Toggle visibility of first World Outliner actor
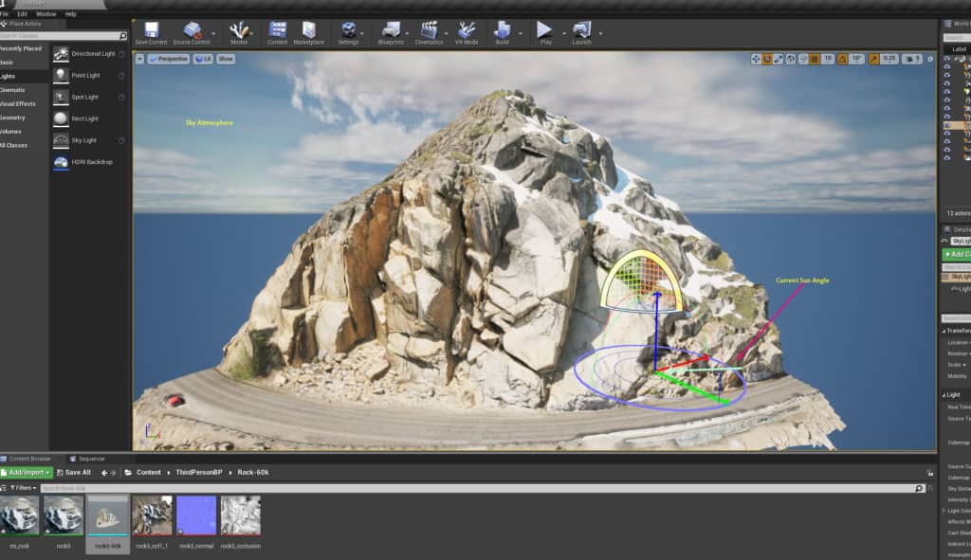Viewport: 971px width, 560px height. (x=947, y=59)
